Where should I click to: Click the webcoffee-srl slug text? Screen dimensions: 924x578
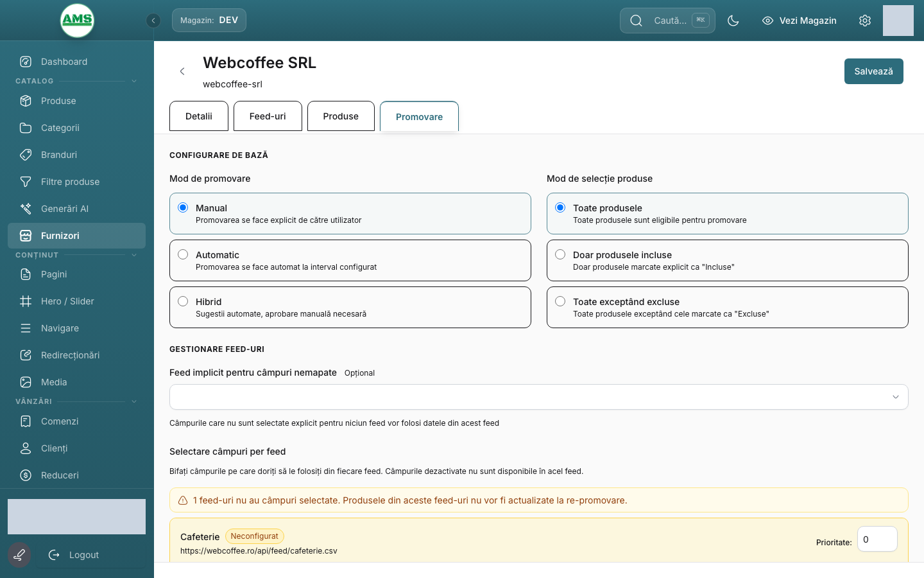pos(232,84)
